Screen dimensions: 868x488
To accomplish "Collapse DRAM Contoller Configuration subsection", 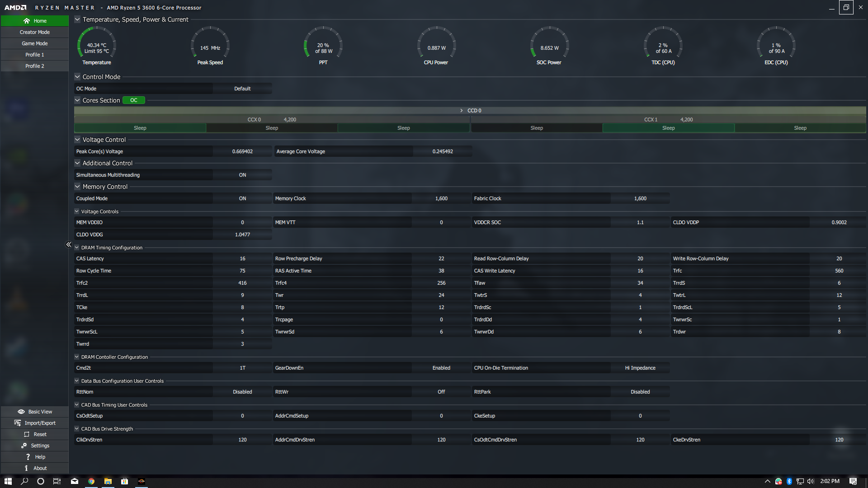I will [77, 357].
